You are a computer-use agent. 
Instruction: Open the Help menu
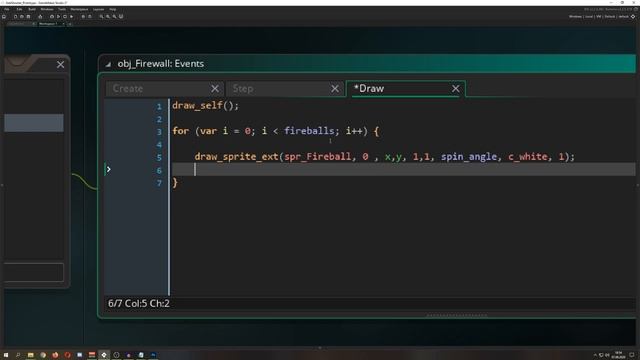pos(113,9)
